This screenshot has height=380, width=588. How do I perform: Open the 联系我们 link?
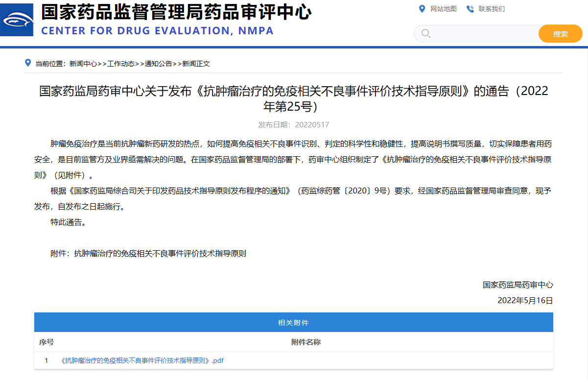[492, 9]
